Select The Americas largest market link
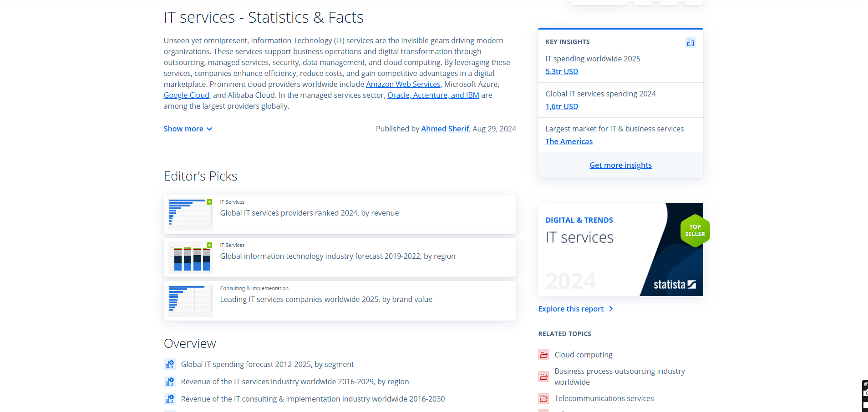 569,141
